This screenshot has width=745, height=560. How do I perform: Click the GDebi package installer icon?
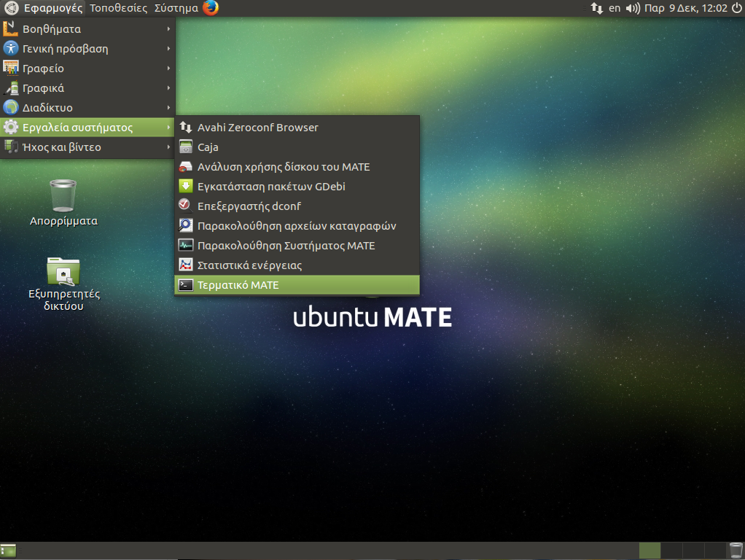pos(186,187)
